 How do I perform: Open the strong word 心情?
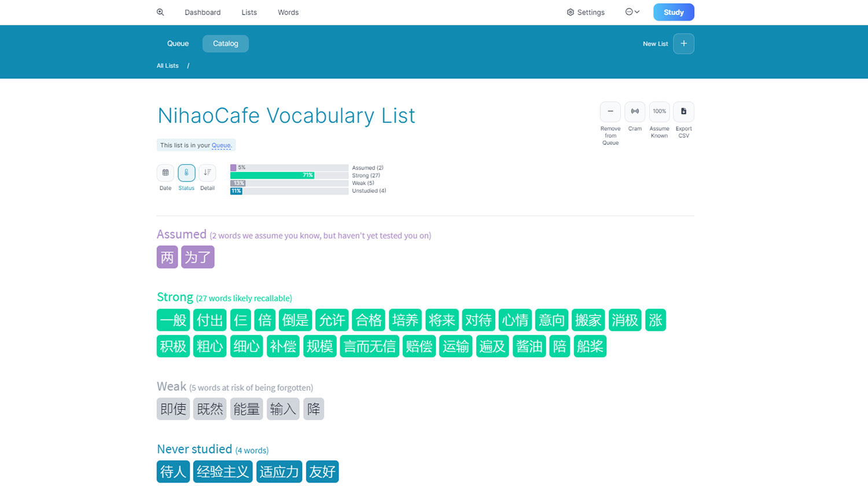(515, 320)
